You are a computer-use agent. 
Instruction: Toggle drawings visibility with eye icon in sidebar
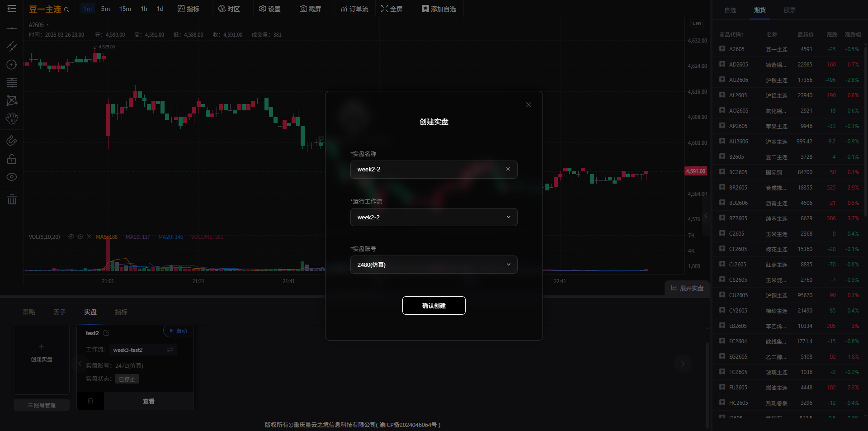coord(12,177)
